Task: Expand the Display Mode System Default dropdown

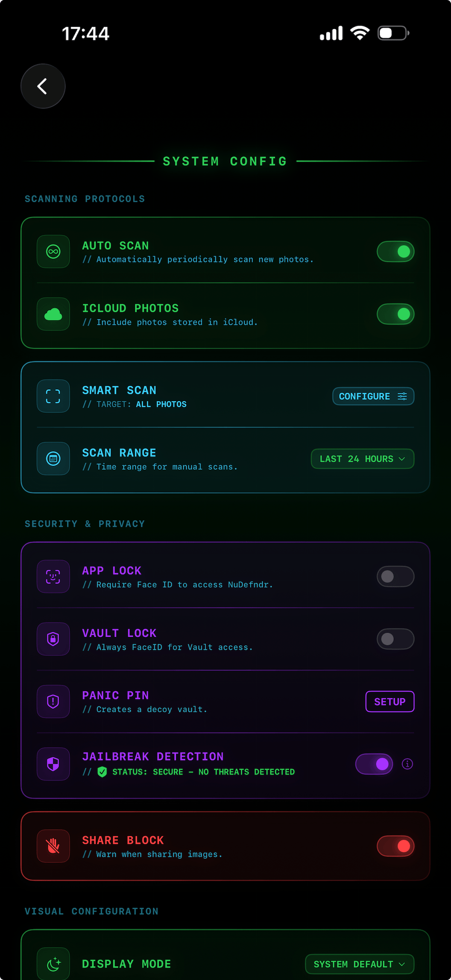Action: pos(359,964)
